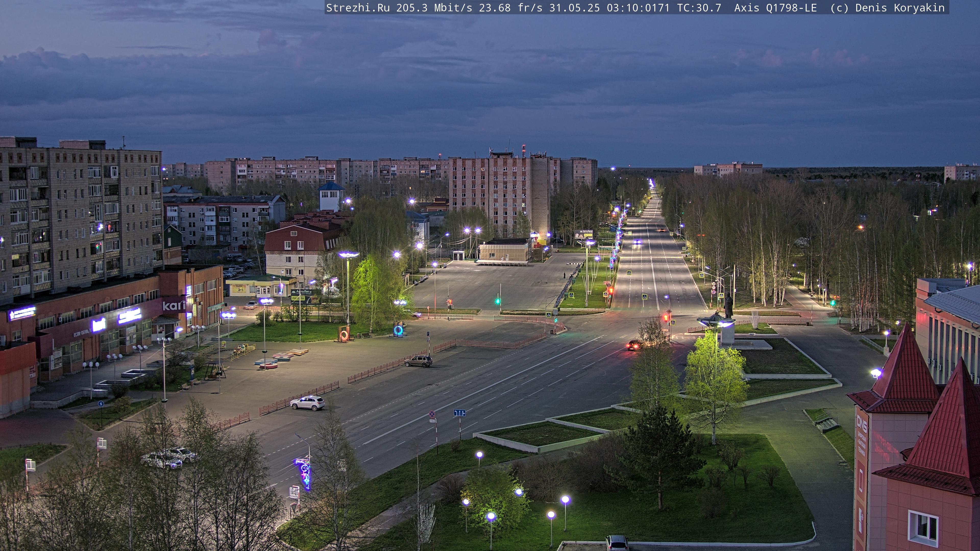Click the 03:10:0171 time stamp
980x551 pixels.
point(638,8)
